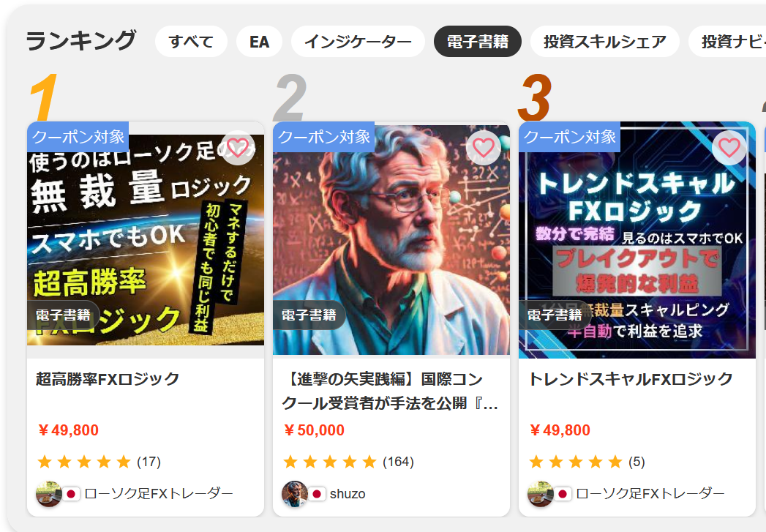The height and width of the screenshot is (532, 766).
Task: Open the partially visible 投資ナビ tab
Action: coord(727,42)
